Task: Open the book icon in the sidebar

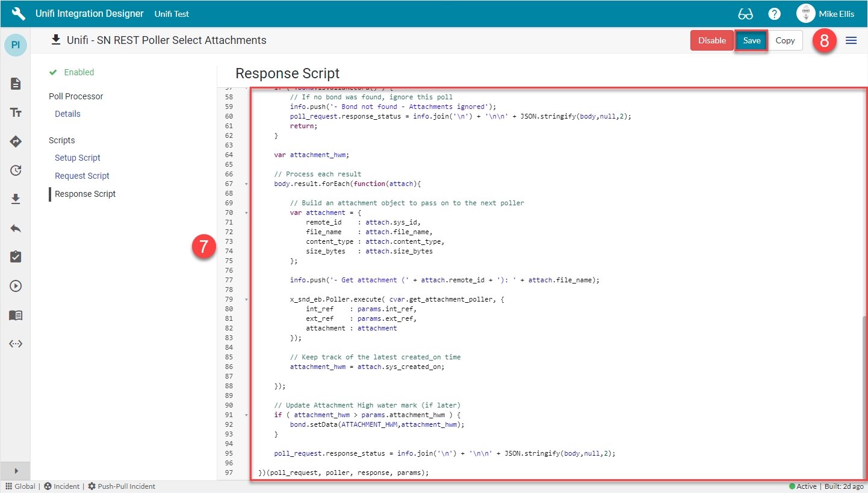Action: 16,315
